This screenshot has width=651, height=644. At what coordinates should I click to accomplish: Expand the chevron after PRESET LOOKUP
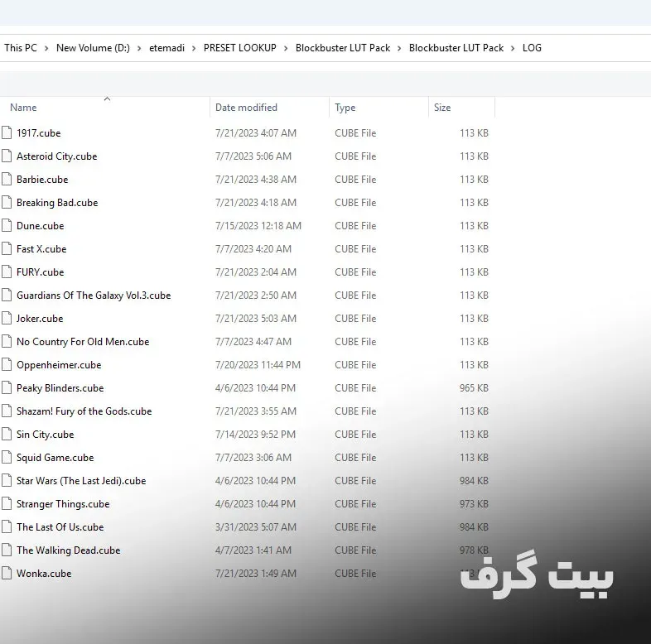pyautogui.click(x=286, y=48)
